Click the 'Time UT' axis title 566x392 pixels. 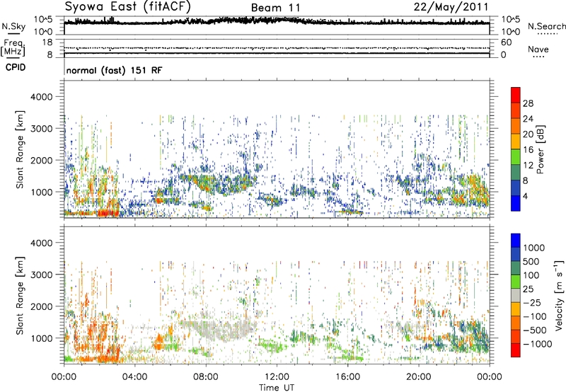tap(277, 388)
